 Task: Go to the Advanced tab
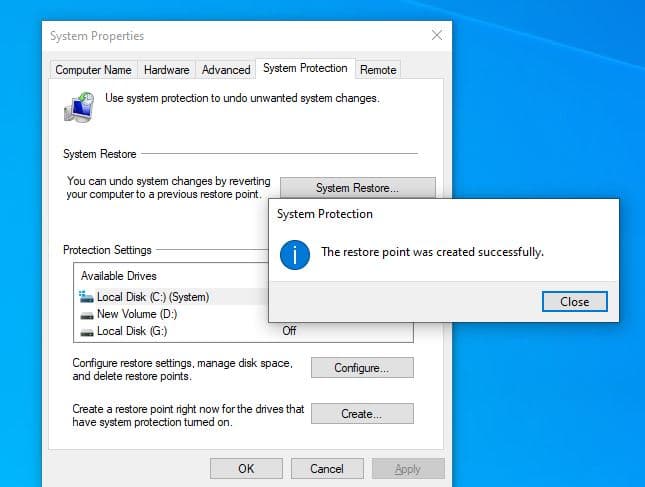click(226, 70)
